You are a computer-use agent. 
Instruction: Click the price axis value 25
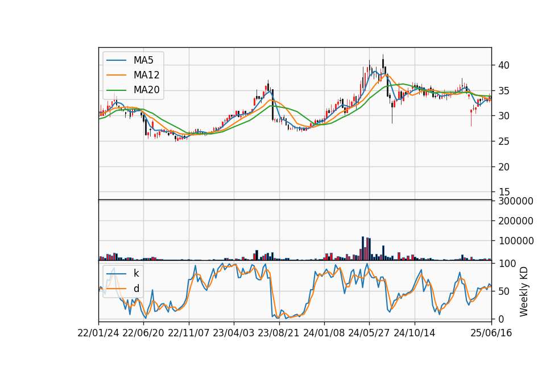point(503,141)
